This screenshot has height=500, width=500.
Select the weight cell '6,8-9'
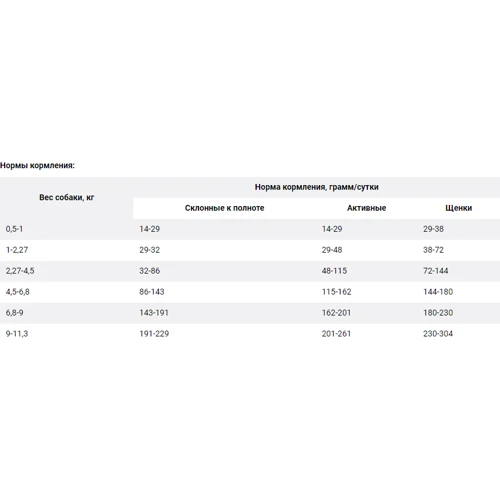[x=15, y=313]
